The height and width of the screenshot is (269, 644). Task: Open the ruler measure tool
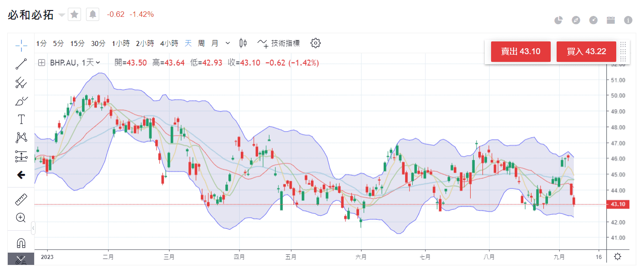[21, 199]
